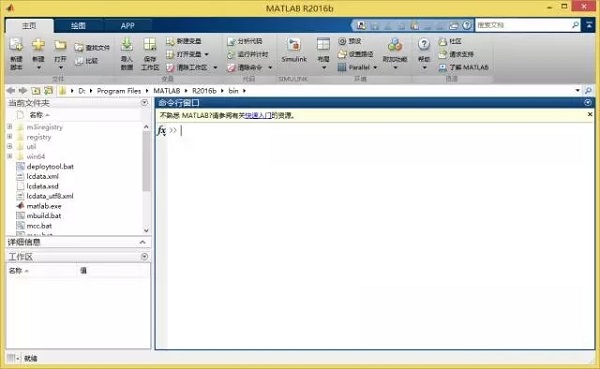Open 打开变量 dropdown arrow

tap(207, 54)
